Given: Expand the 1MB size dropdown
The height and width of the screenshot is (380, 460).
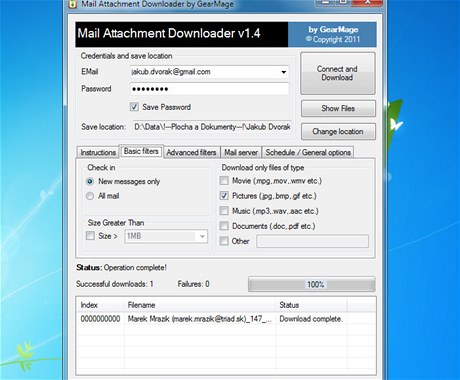Looking at the screenshot, I should pos(202,236).
